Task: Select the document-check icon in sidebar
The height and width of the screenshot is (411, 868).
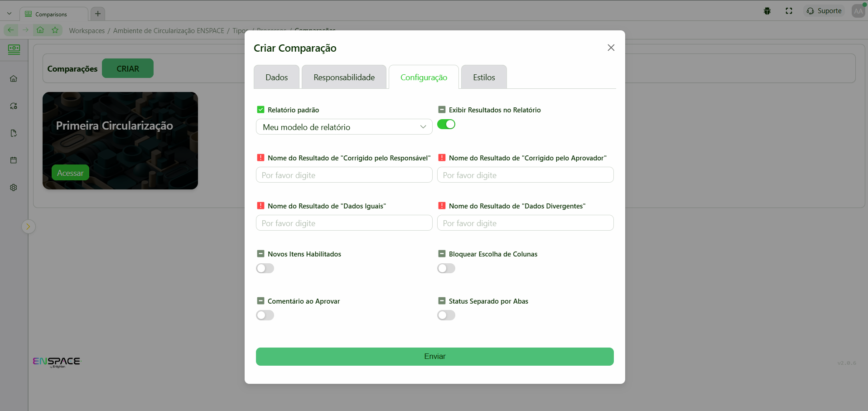Action: [14, 133]
